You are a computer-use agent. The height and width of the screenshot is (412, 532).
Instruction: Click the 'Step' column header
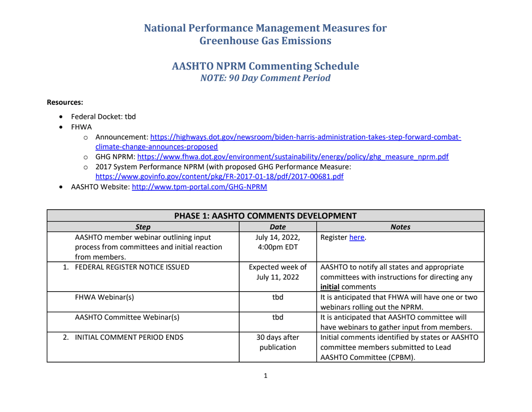pos(143,227)
